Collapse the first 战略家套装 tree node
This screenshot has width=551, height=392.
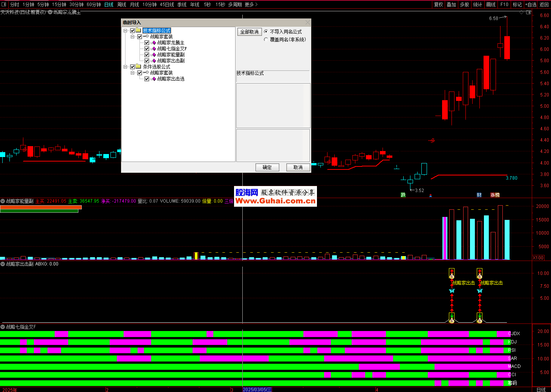coord(133,37)
